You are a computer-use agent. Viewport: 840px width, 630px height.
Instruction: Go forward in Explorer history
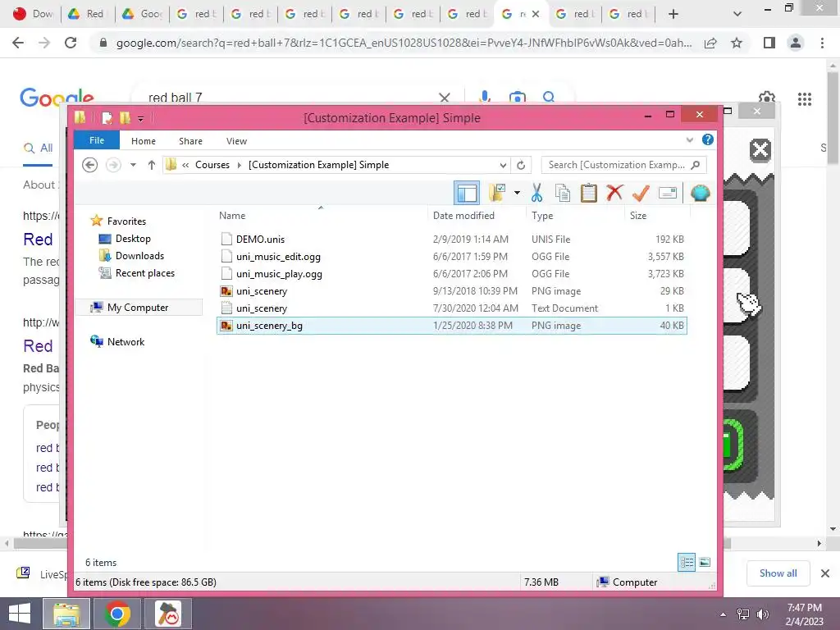[113, 165]
